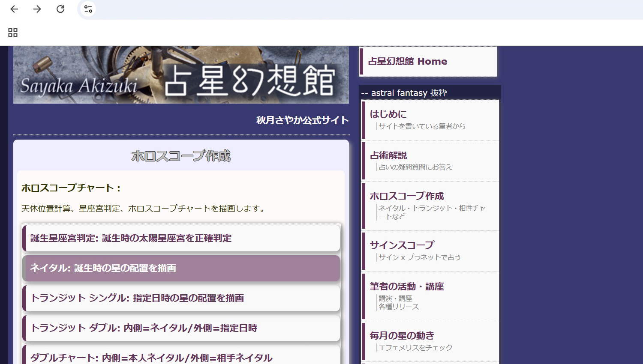Open ホロスコープ作成 sidebar menu item
This screenshot has width=643, height=364.
(430, 206)
